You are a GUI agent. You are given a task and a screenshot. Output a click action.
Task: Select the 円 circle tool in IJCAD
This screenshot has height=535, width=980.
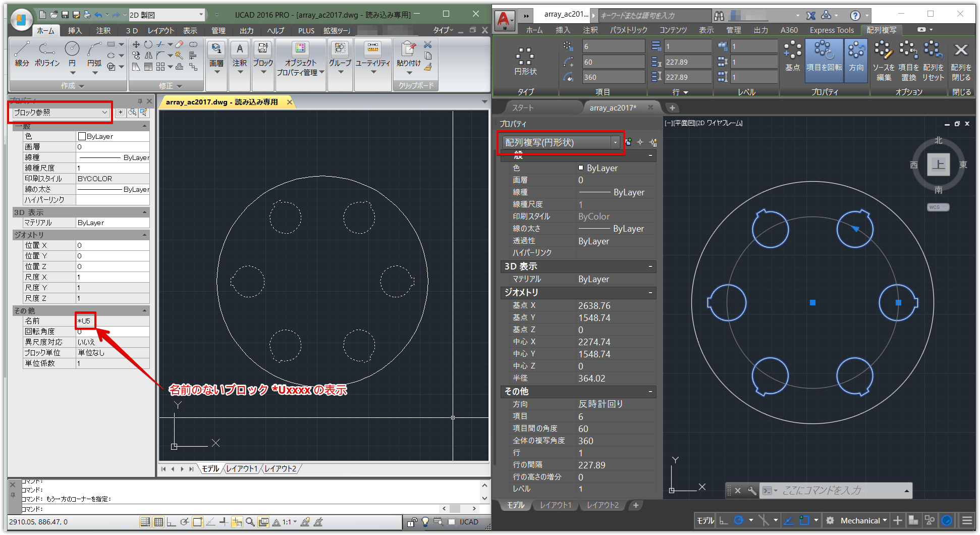click(x=72, y=54)
